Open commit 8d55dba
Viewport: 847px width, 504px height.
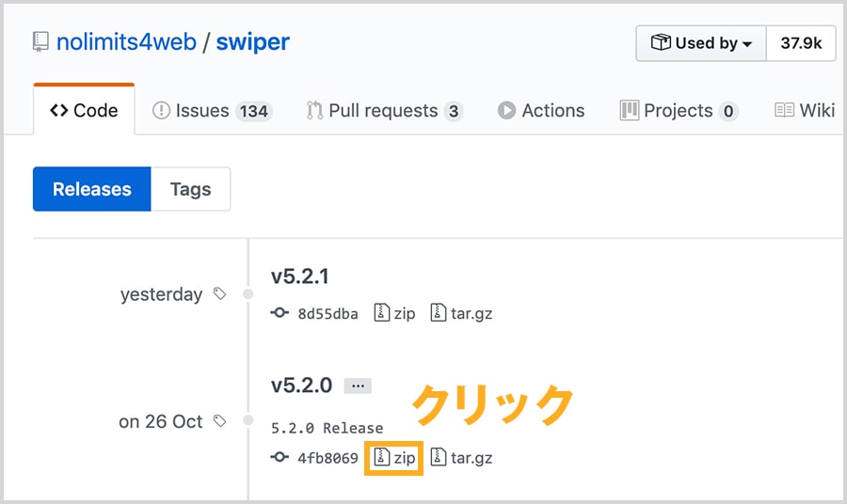314,313
